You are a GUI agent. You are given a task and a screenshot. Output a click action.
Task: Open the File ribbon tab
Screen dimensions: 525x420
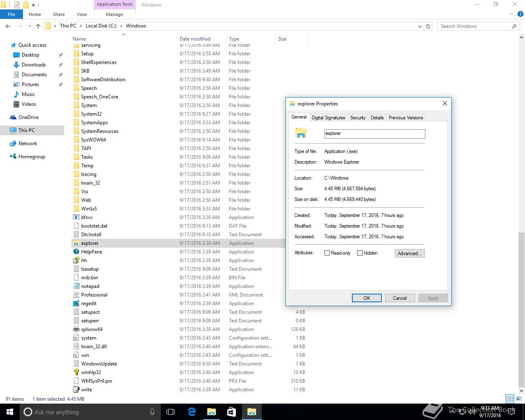tap(11, 14)
